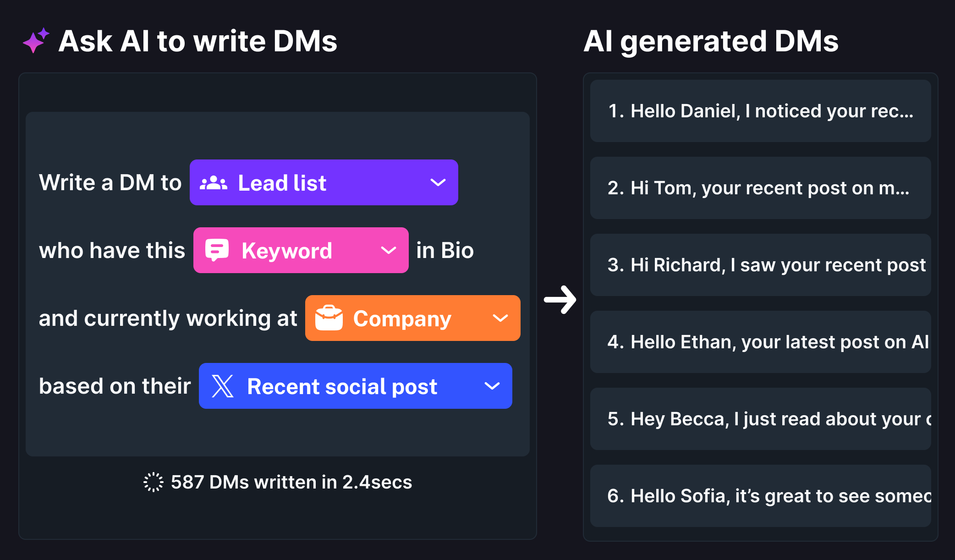
Task: Click the chat bubble icon in Keyword
Action: 217,250
